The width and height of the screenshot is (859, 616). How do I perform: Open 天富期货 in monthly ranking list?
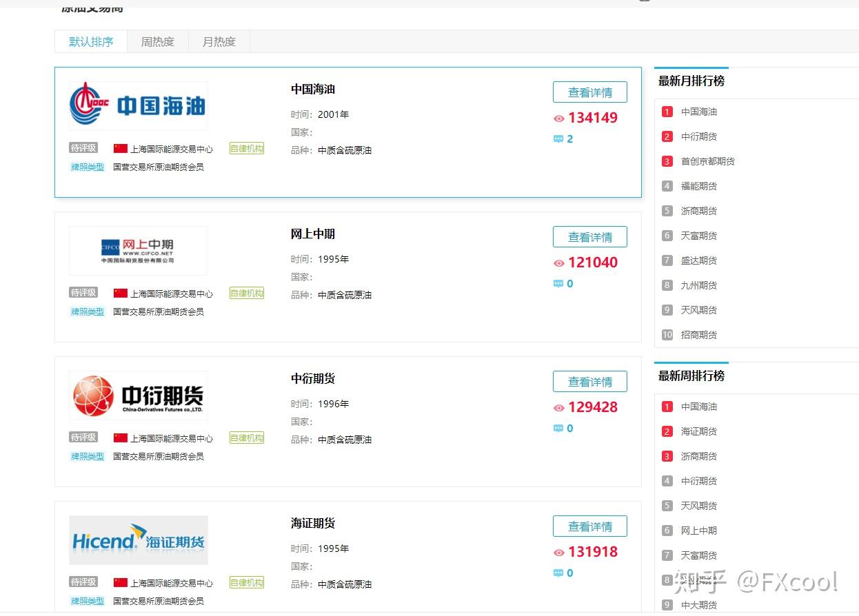click(x=699, y=236)
